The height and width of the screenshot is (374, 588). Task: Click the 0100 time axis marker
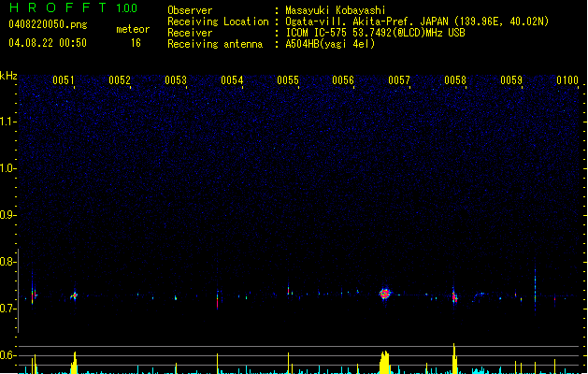coord(567,80)
